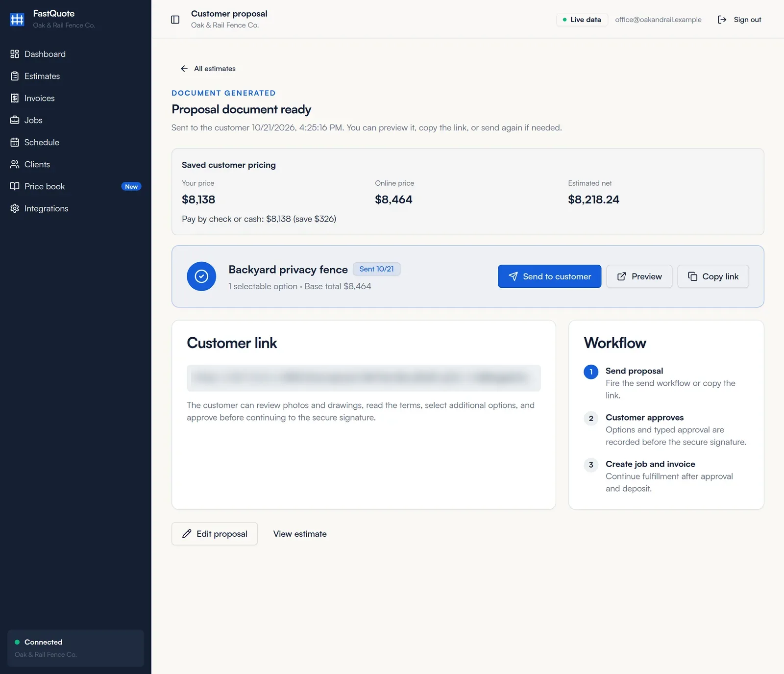Click the Send to customer button
This screenshot has width=784, height=674.
(549, 276)
